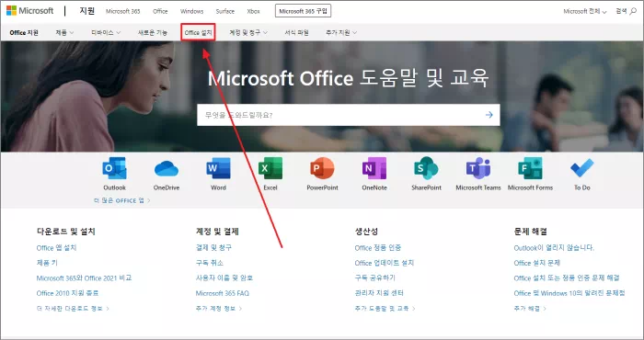The height and width of the screenshot is (340, 644).
Task: Open the 결제 및 청구 link
Action: (x=213, y=248)
